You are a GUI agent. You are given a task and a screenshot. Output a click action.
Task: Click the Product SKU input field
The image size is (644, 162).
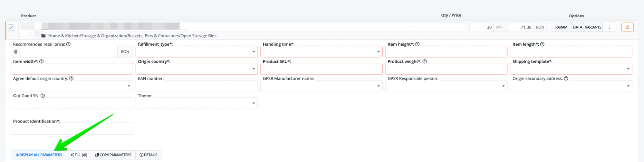pos(321,69)
